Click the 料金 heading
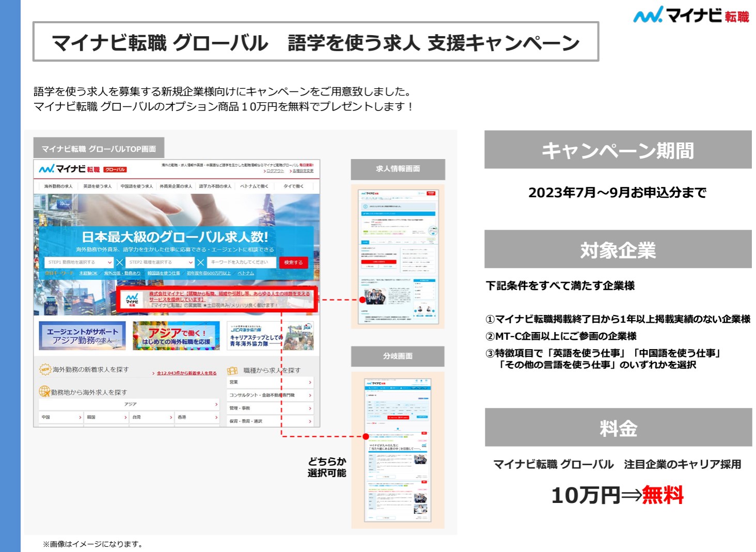This screenshot has width=756, height=552. (618, 428)
